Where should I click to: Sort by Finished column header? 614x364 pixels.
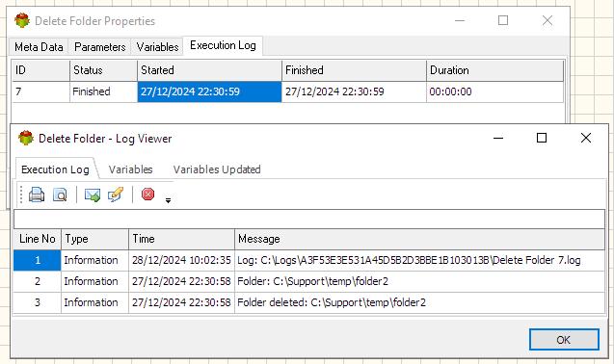[354, 70]
